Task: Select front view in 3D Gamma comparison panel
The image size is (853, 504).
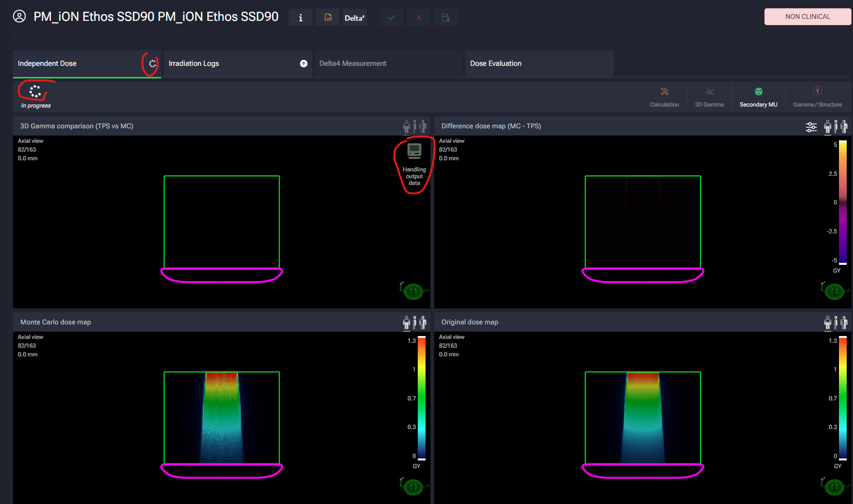Action: pos(407,127)
